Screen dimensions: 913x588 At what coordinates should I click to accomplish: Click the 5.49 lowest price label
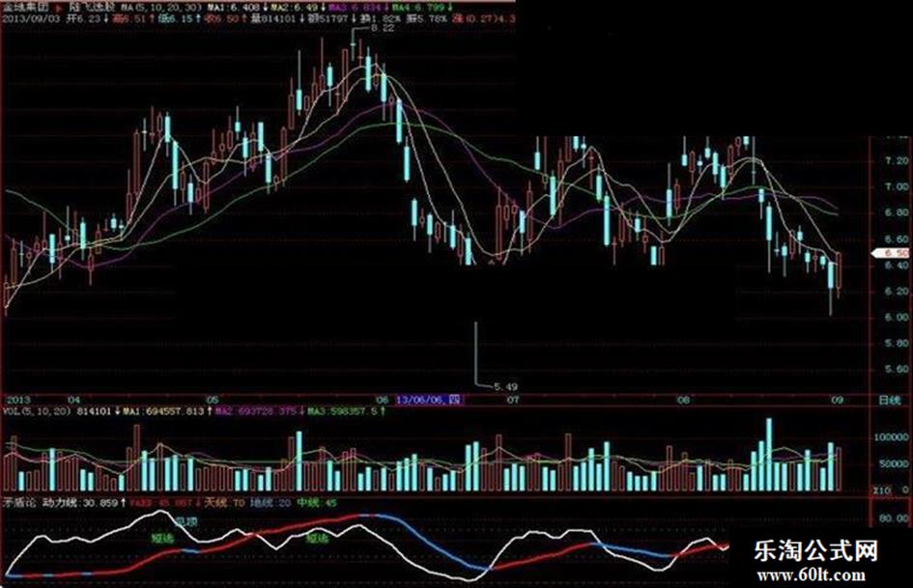pos(505,386)
